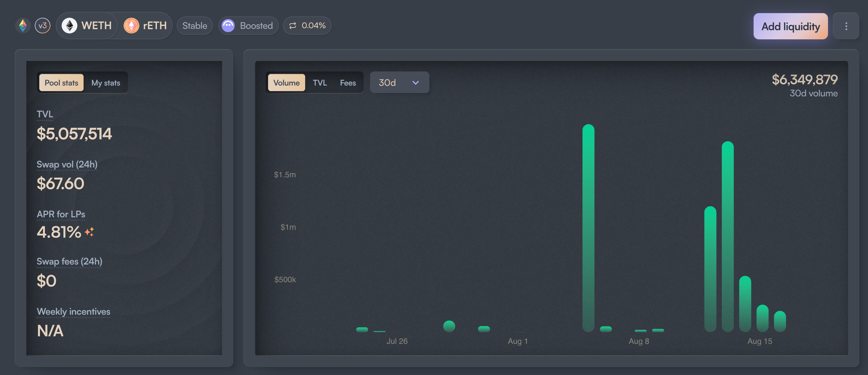Switch to My stats tab
The width and height of the screenshot is (868, 375).
pos(106,83)
